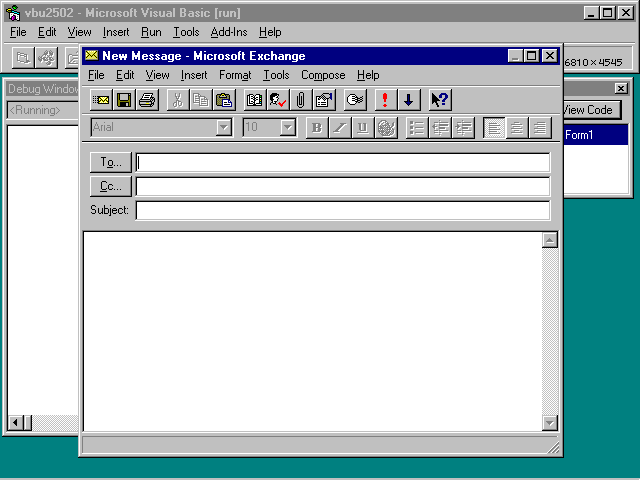640x480 pixels.
Task: Open the Format menu in Exchange
Action: pos(235,75)
